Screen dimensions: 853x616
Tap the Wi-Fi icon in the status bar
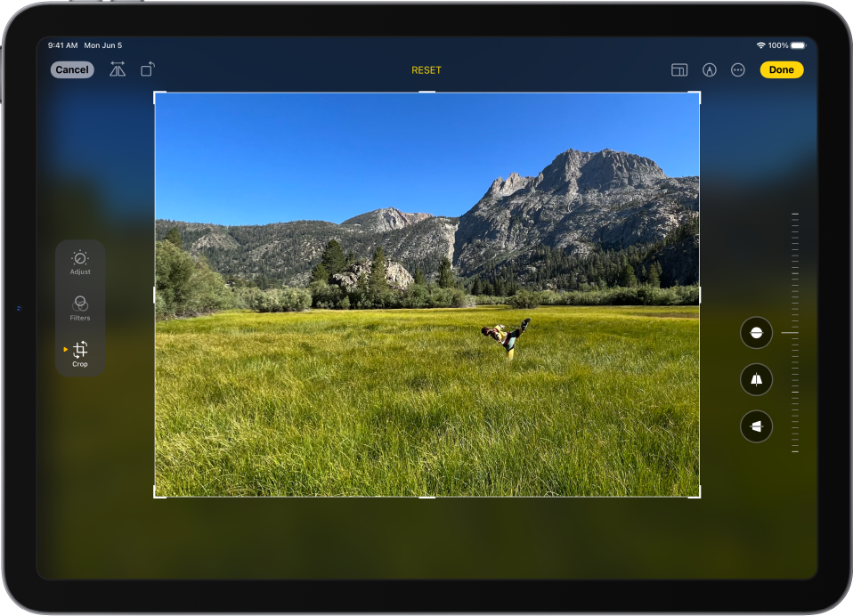(x=761, y=45)
